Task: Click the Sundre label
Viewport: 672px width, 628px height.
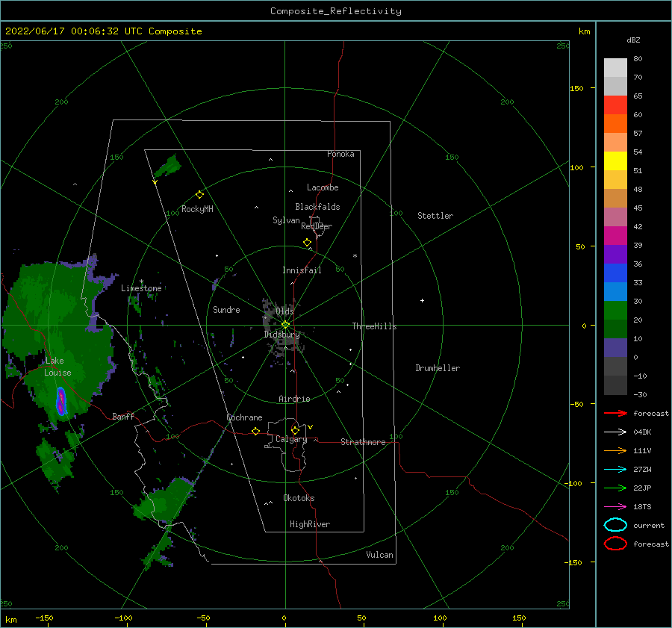Action: pos(226,309)
